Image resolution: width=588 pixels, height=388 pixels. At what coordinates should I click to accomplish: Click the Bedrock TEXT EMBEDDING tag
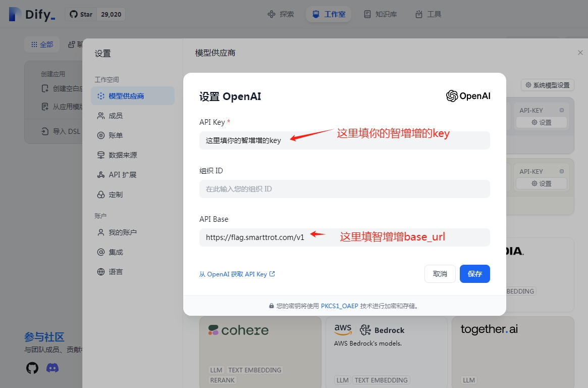click(381, 380)
